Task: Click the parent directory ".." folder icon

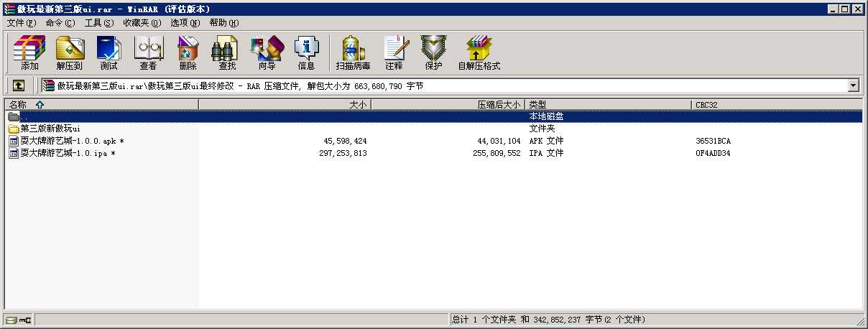Action: tap(14, 116)
